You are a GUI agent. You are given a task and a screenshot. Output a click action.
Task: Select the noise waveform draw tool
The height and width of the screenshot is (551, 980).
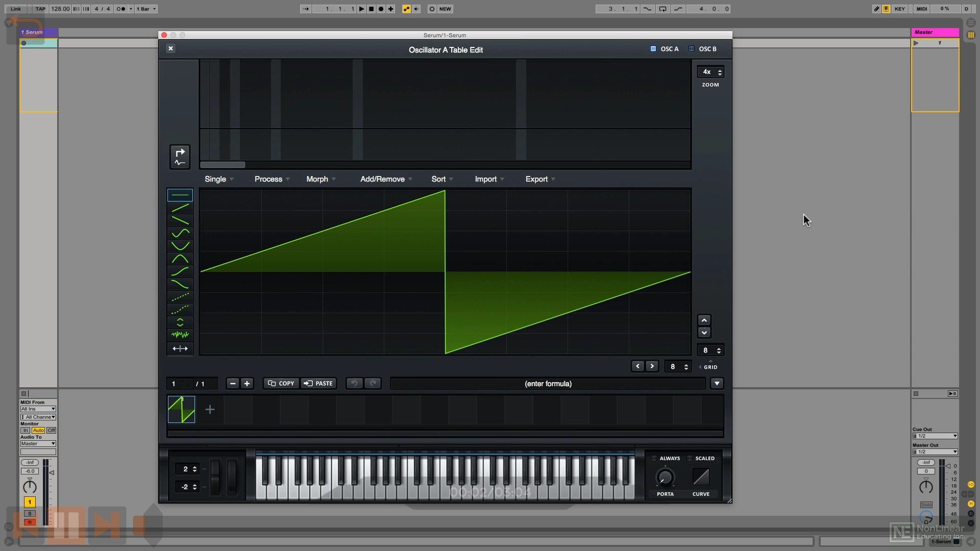tap(180, 335)
